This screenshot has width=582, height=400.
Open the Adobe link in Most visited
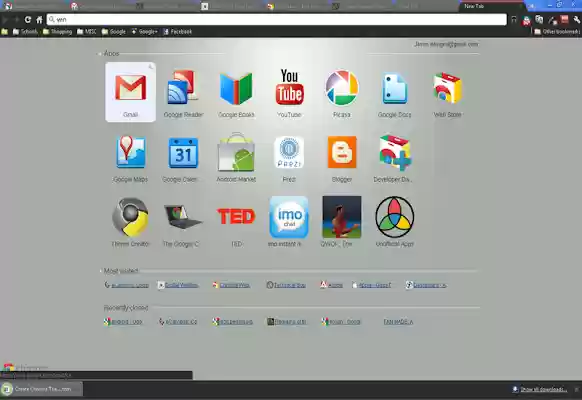[x=331, y=285]
